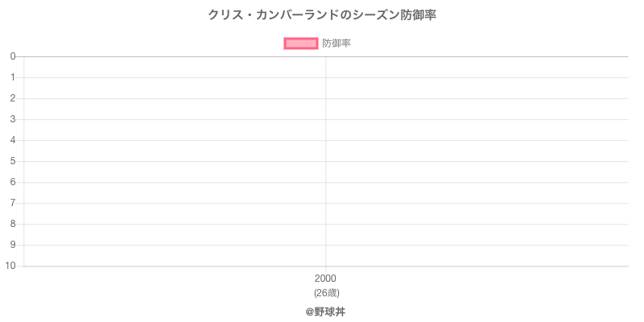Screen dimensions: 644x322
Task: Click y-axis label 1
Action: [x=13, y=77]
